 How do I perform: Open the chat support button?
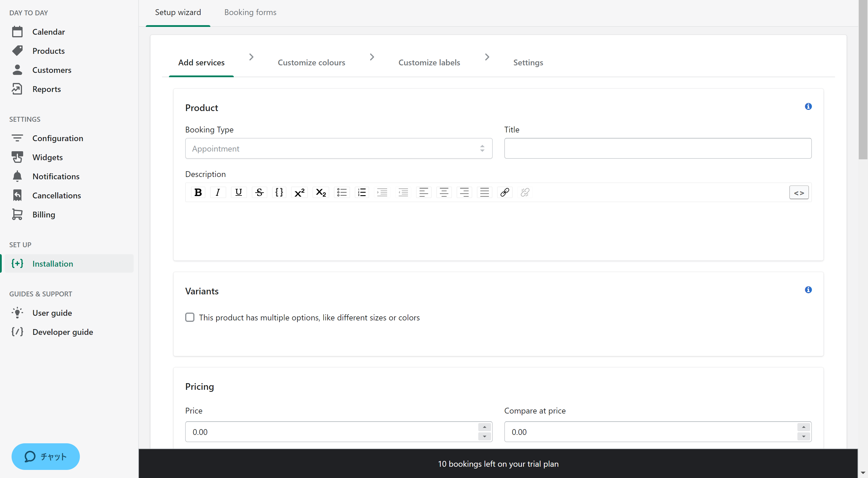click(x=45, y=456)
